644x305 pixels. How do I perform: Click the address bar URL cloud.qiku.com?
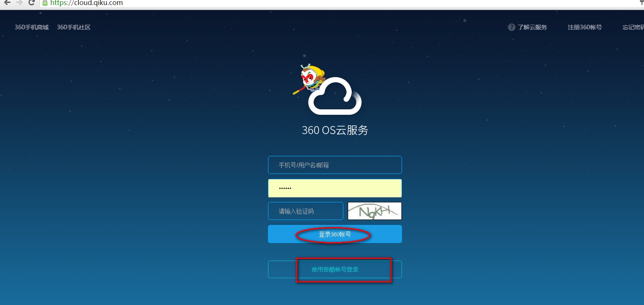(86, 3)
